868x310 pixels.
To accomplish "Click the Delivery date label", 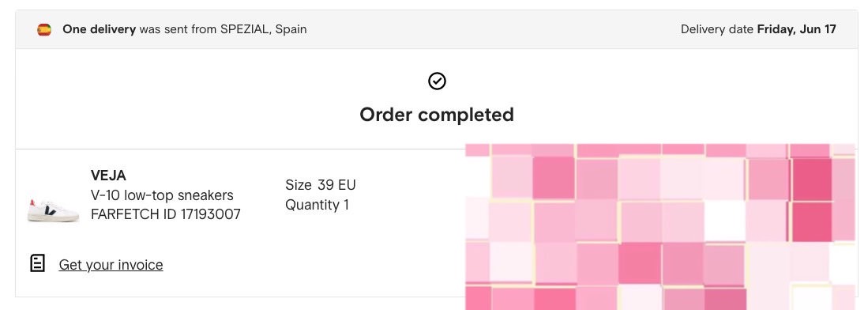I will coord(717,29).
